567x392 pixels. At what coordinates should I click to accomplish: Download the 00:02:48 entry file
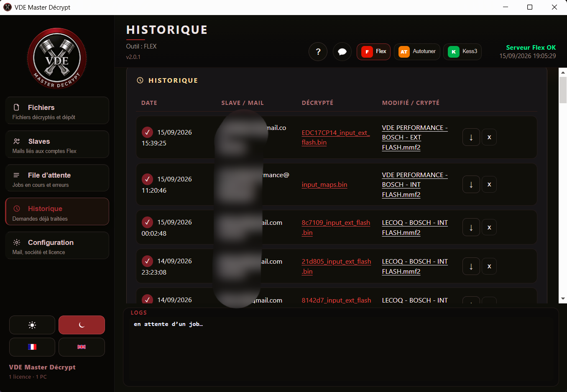click(x=471, y=227)
